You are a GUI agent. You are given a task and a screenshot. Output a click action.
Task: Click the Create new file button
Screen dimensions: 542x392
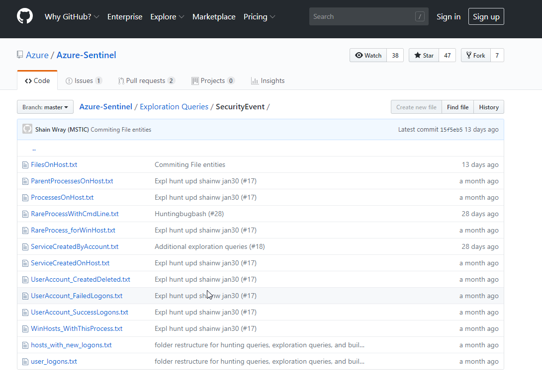pyautogui.click(x=416, y=107)
